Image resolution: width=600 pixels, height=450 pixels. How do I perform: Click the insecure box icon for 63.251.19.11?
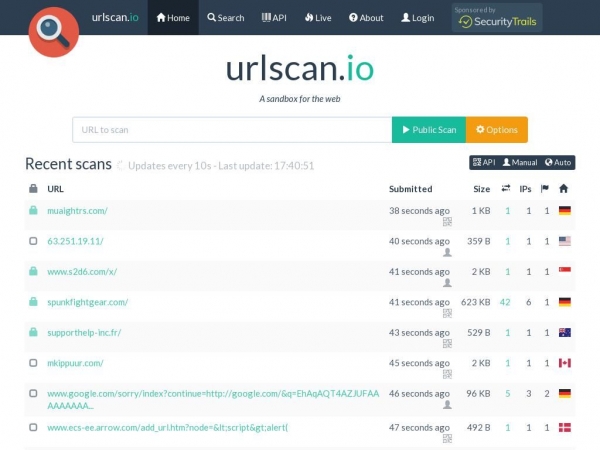[33, 241]
